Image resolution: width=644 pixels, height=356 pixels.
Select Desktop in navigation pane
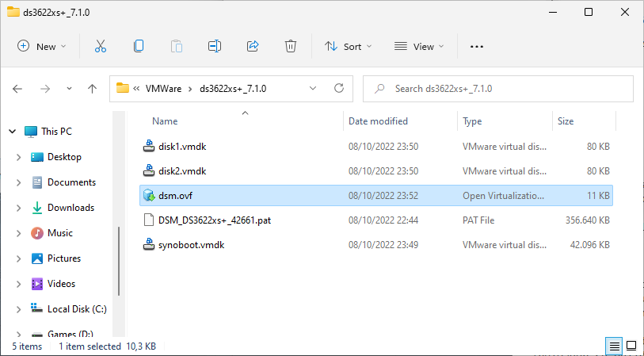tap(64, 157)
